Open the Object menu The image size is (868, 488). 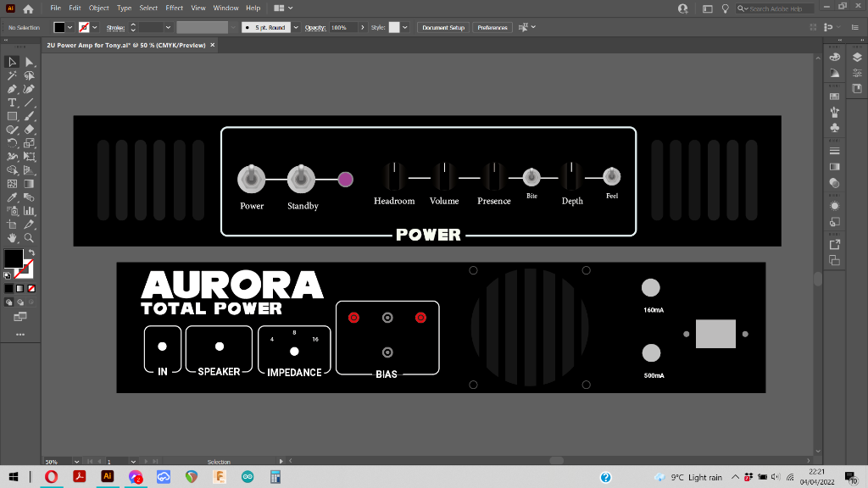click(x=99, y=8)
